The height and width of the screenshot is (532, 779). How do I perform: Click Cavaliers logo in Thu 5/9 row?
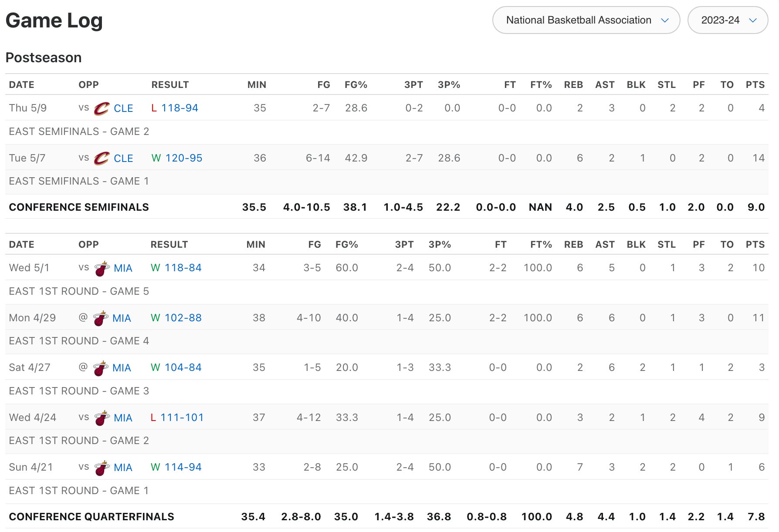[x=102, y=108]
